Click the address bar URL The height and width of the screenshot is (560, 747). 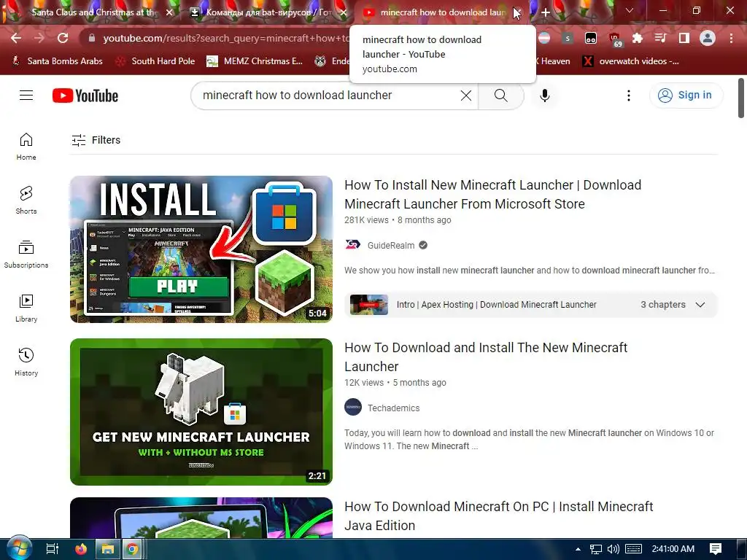pos(226,38)
